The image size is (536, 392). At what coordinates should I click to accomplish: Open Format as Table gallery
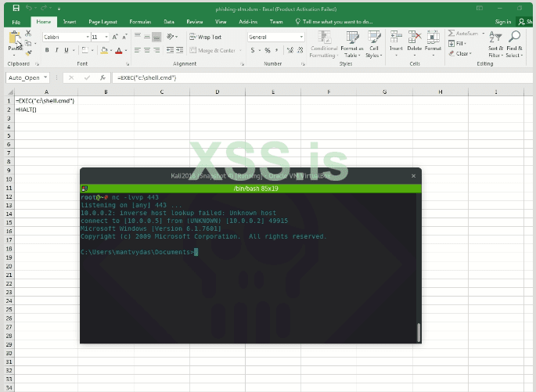[x=352, y=44]
